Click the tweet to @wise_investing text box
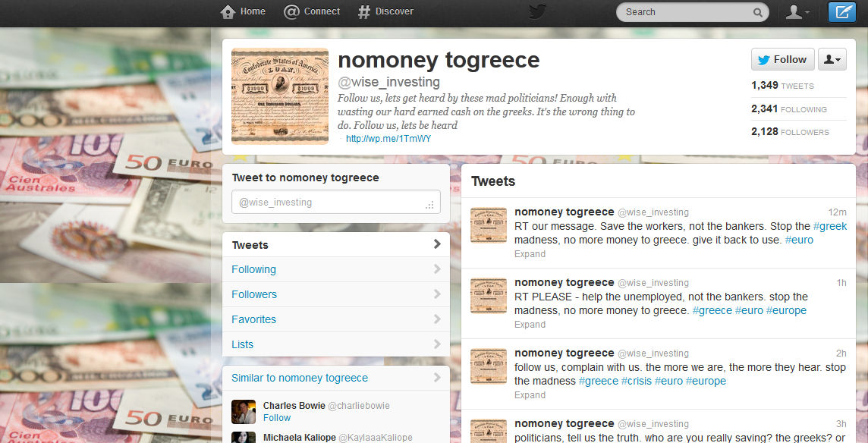This screenshot has width=868, height=443. coord(336,202)
